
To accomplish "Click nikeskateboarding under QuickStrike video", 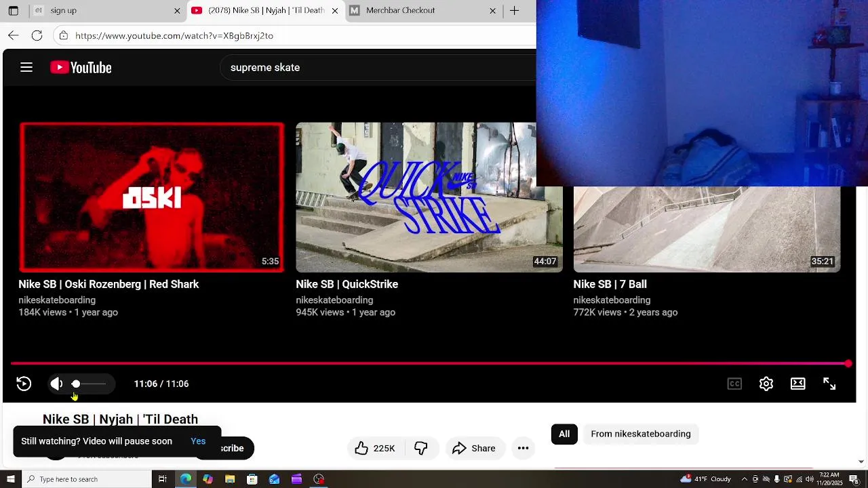I will 334,300.
